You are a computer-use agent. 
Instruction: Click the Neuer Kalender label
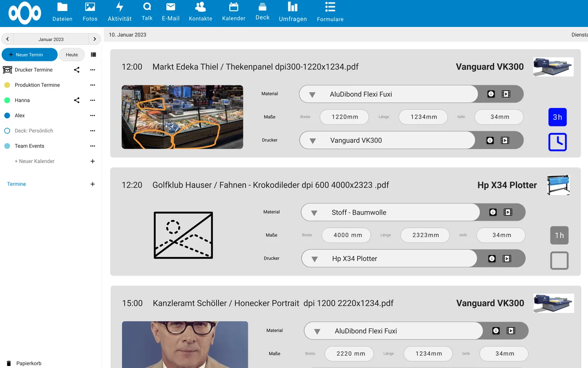[35, 162]
